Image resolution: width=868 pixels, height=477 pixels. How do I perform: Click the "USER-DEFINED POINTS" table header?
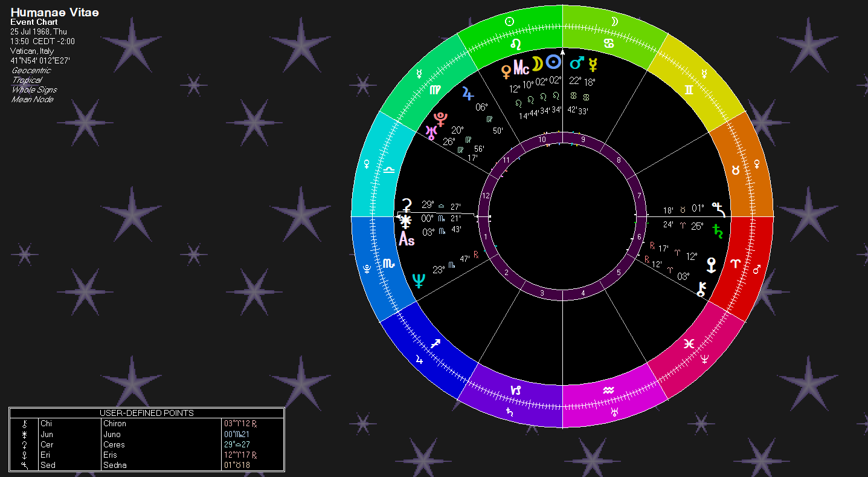click(x=147, y=413)
